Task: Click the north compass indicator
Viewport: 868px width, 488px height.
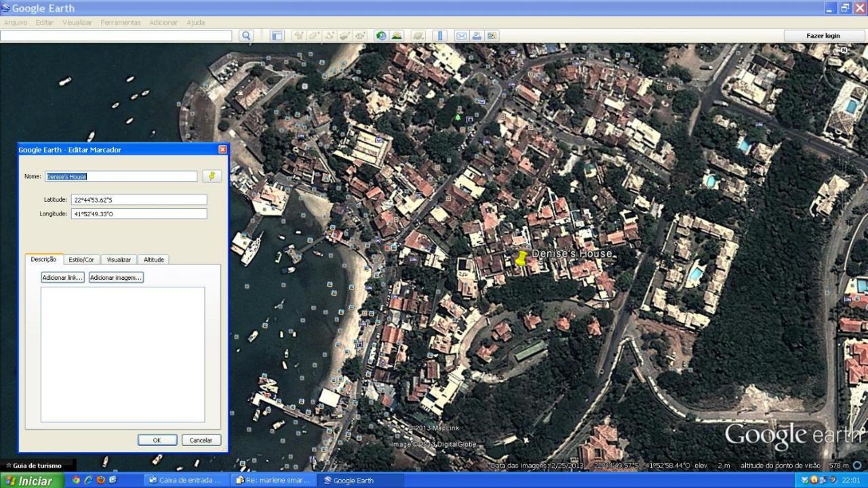Action: [x=844, y=50]
